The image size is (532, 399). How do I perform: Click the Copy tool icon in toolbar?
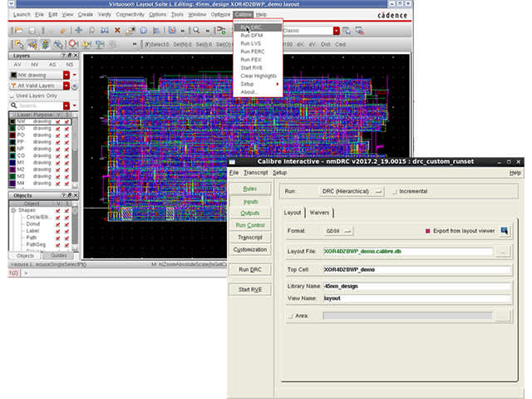pyautogui.click(x=91, y=31)
